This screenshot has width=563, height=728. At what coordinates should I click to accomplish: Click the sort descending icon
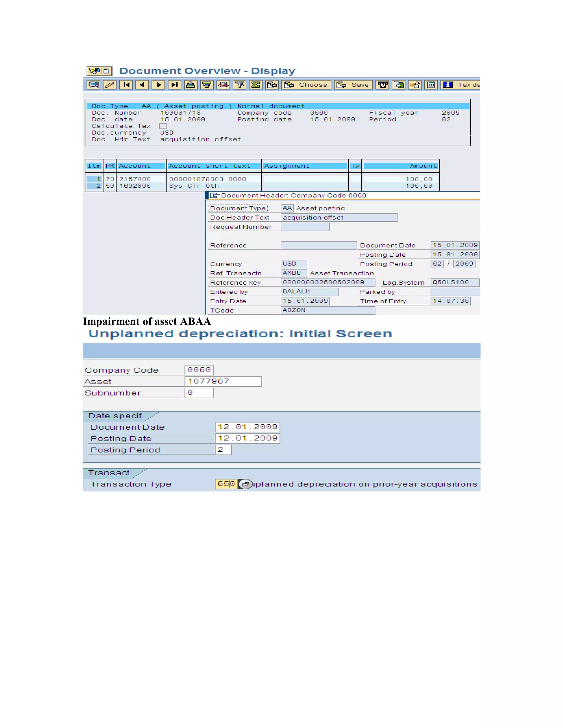(207, 85)
